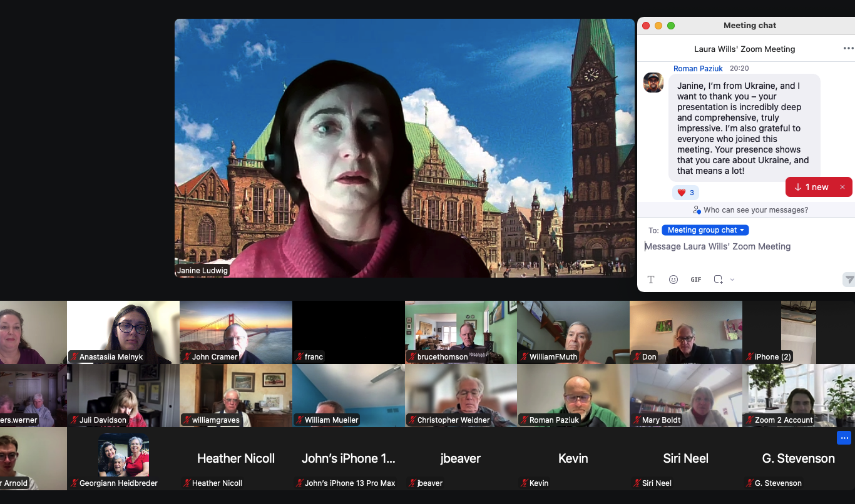Dismiss the '1 new' banner with its X

(x=842, y=187)
